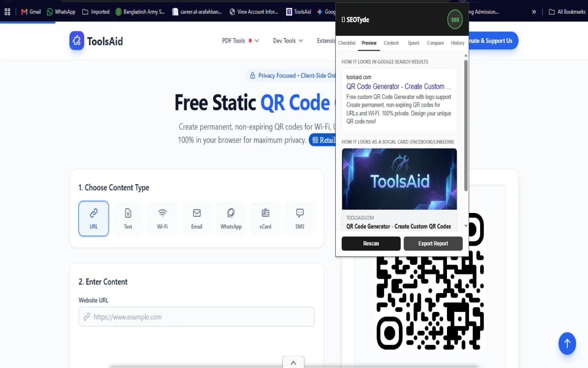Click the ToolsAid brand name text

(x=105, y=41)
